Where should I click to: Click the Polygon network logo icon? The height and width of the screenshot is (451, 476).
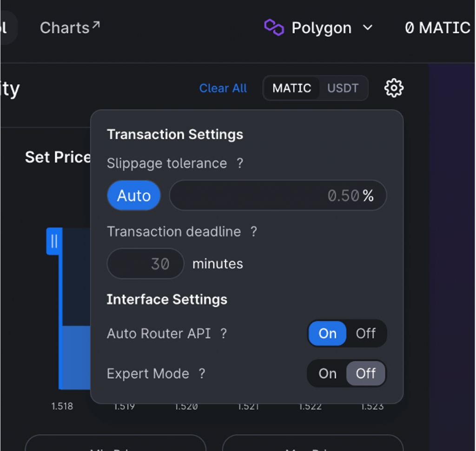click(274, 27)
